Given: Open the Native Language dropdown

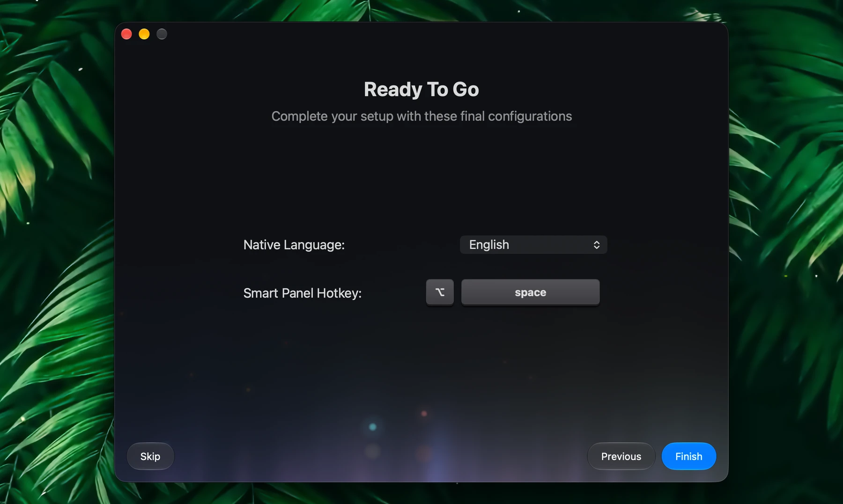Looking at the screenshot, I should click(x=533, y=245).
